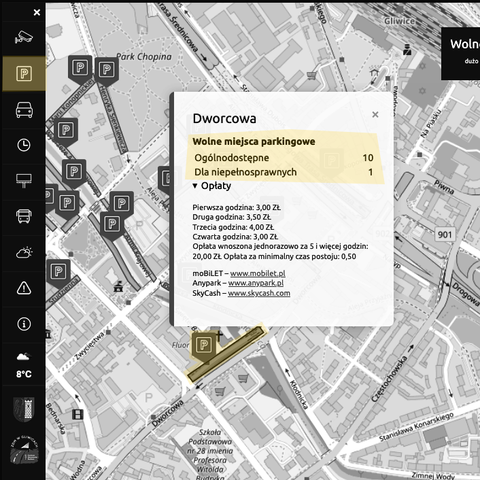This screenshot has width=480, height=480.
Task: Click the 'Trzecia godzina: 4,00 Zł' line
Action: point(233,227)
